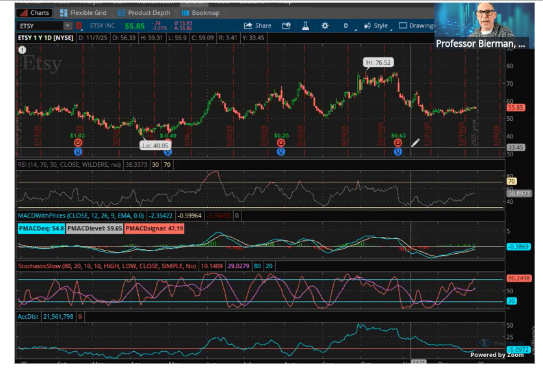
Task: Open the D timeframe dropdown
Action: (346, 26)
